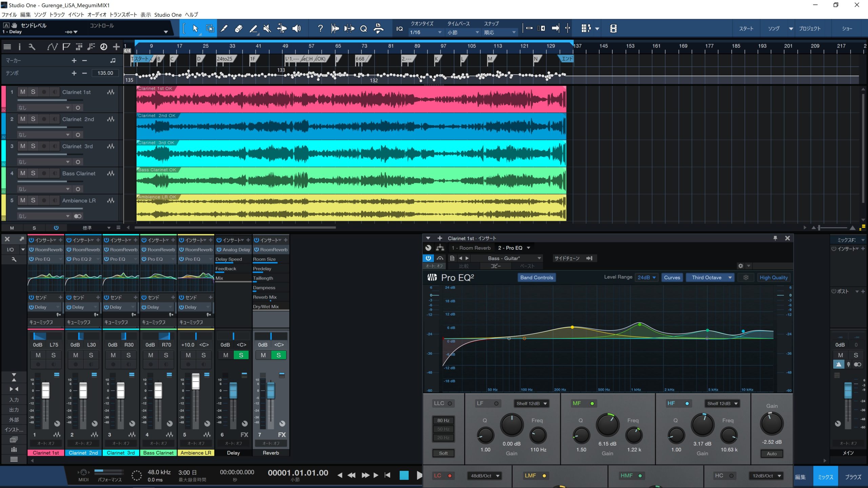The height and width of the screenshot is (488, 868).
Task: Switch to the ブラウズ tab
Action: click(x=853, y=477)
